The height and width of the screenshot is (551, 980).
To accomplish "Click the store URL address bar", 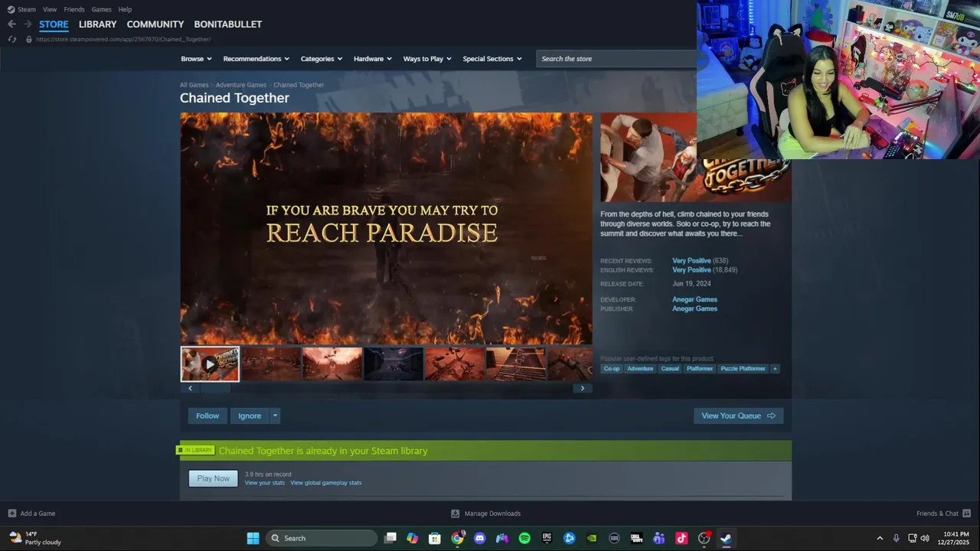I will pos(123,39).
